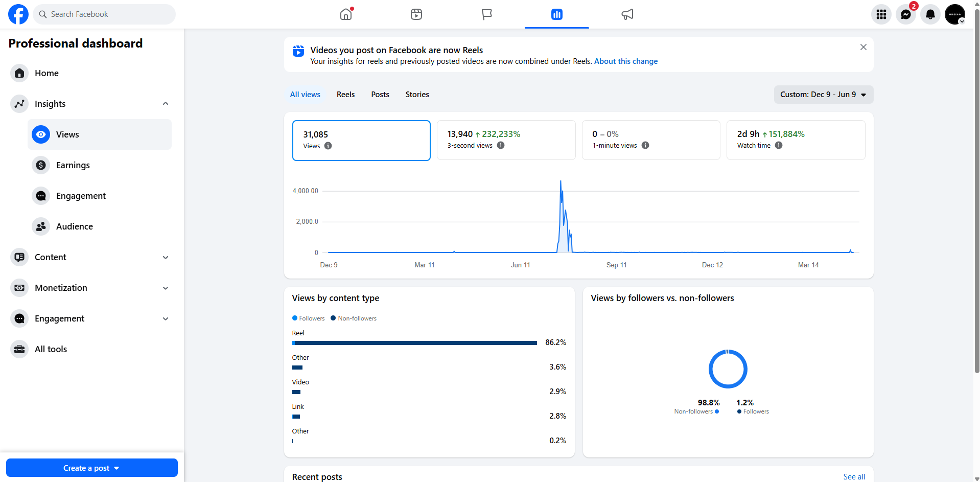This screenshot has height=482, width=980.
Task: Click the Search Facebook field
Action: [104, 14]
